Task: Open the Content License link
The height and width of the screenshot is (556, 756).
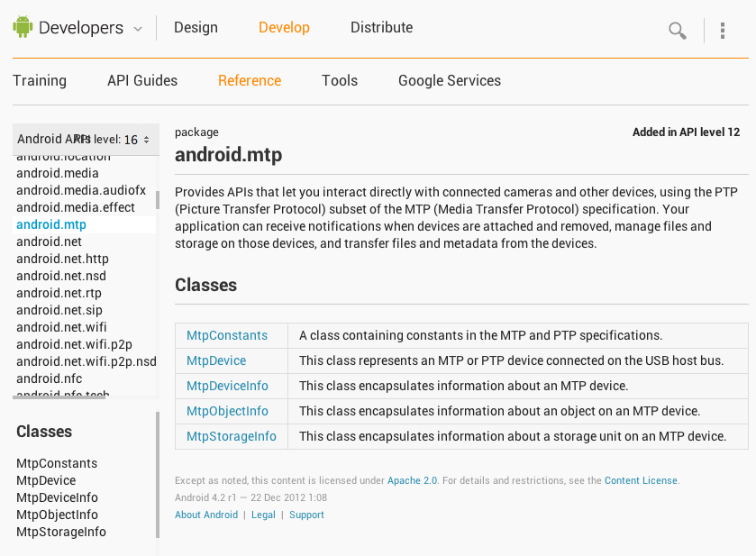Action: click(641, 480)
